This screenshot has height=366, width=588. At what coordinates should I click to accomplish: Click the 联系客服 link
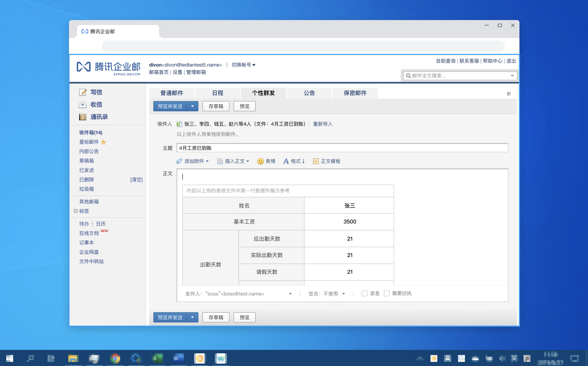pyautogui.click(x=469, y=61)
